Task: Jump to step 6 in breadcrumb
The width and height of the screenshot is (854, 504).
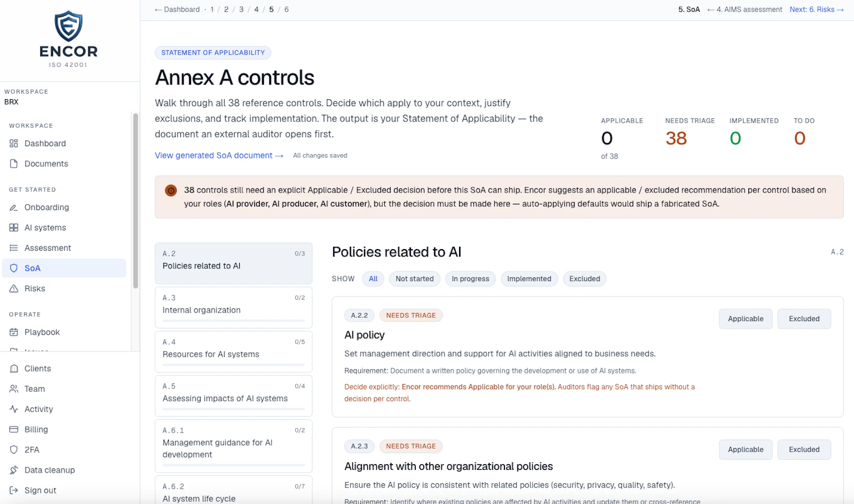Action: (287, 10)
